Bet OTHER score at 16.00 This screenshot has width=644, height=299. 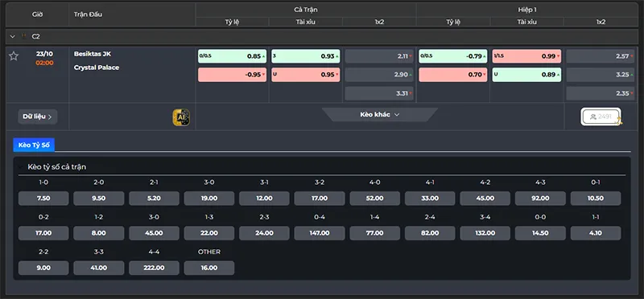click(x=209, y=268)
